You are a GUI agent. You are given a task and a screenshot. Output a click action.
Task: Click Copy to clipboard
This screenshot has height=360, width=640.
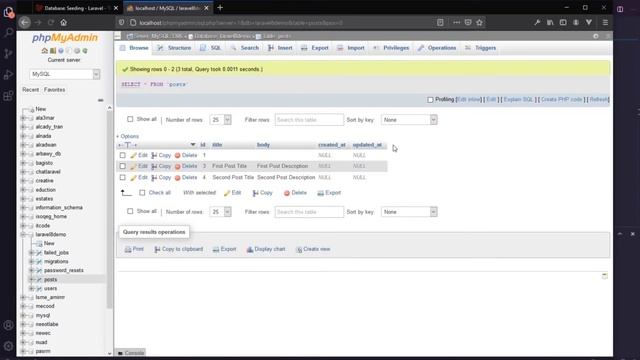pyautogui.click(x=178, y=249)
